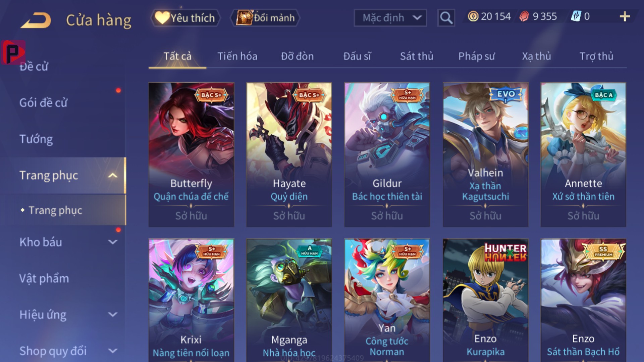Image resolution: width=644 pixels, height=362 pixels.
Task: Click the blue voucher balance icon
Action: (576, 16)
